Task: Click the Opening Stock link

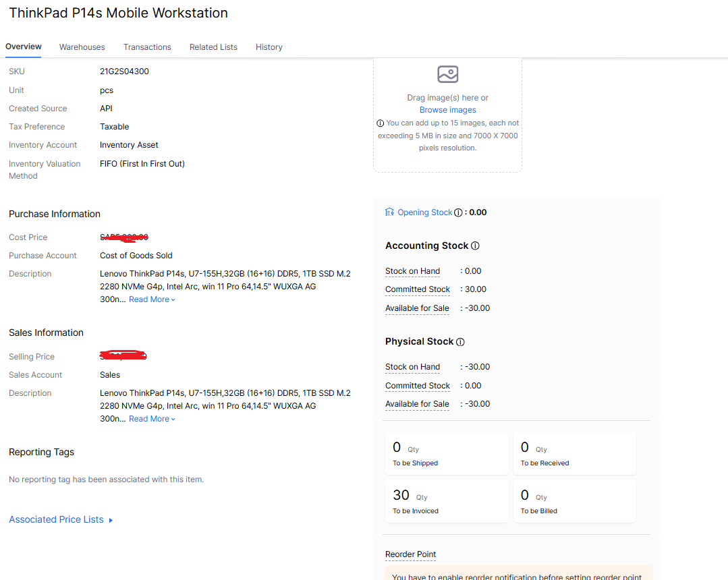Action: point(425,212)
